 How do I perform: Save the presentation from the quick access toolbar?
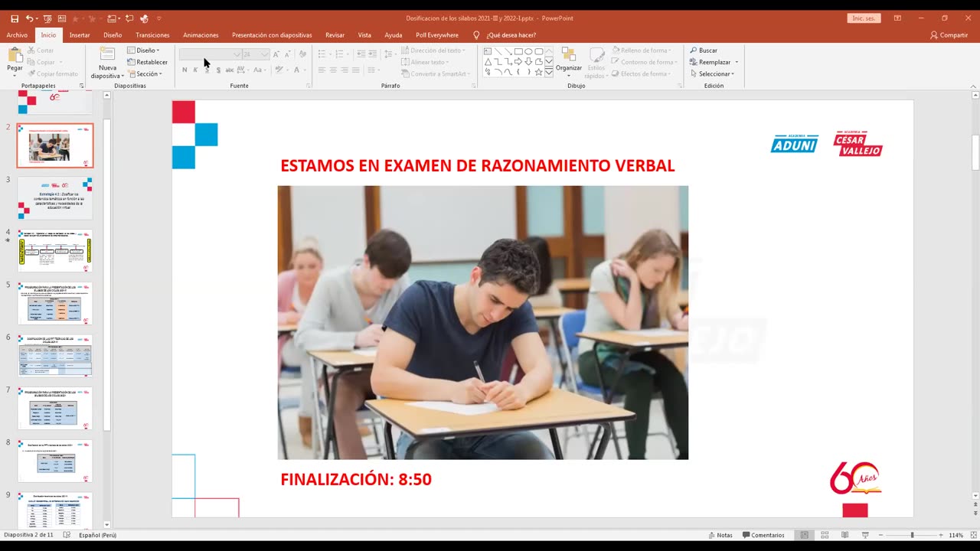coord(15,18)
